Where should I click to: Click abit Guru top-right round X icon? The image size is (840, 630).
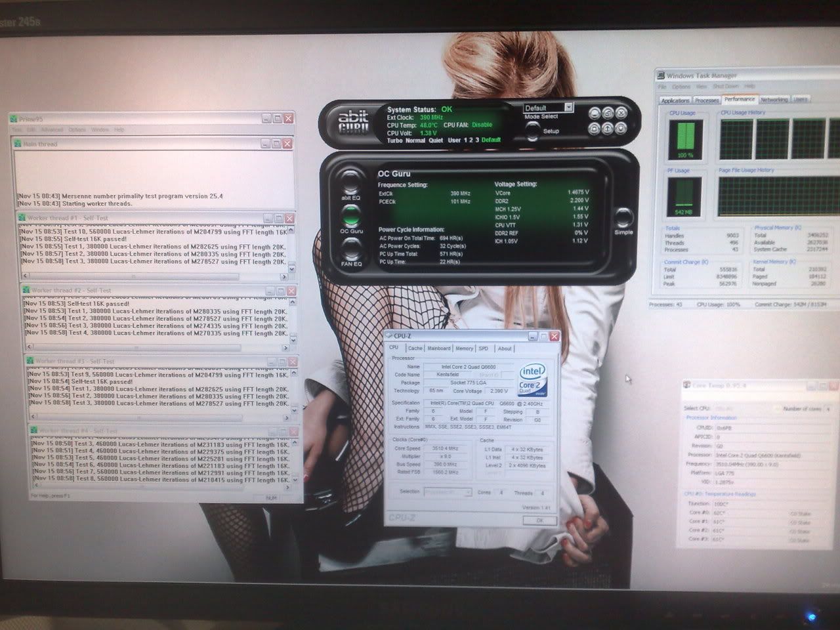[x=621, y=113]
